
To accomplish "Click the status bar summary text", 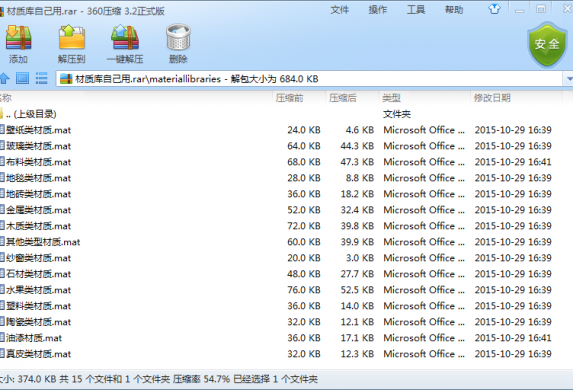I will 159,379.
